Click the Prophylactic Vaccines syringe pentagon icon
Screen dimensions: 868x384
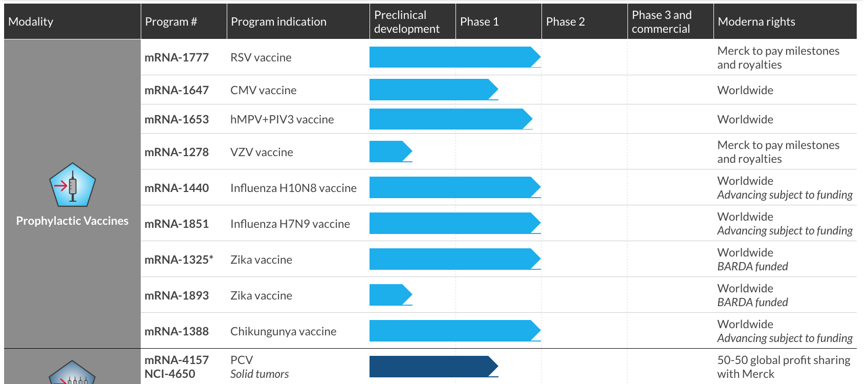[x=72, y=185]
